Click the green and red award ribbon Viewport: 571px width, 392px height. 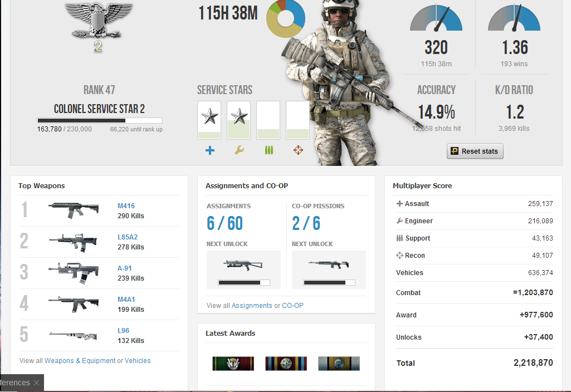click(x=233, y=363)
